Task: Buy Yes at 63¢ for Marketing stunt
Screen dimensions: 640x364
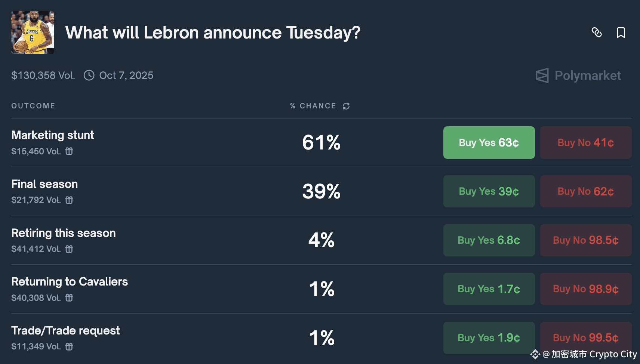Action: coord(489,142)
